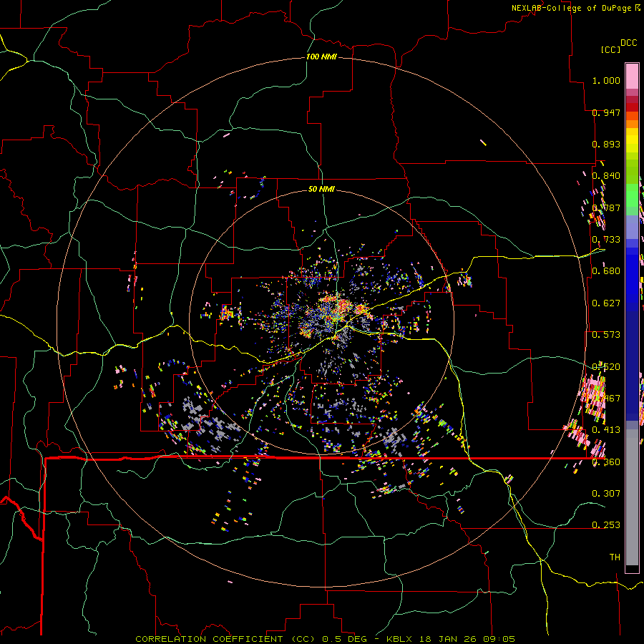Click the 1.000 color scale value
Screen dimensions: 644x644
pos(606,80)
